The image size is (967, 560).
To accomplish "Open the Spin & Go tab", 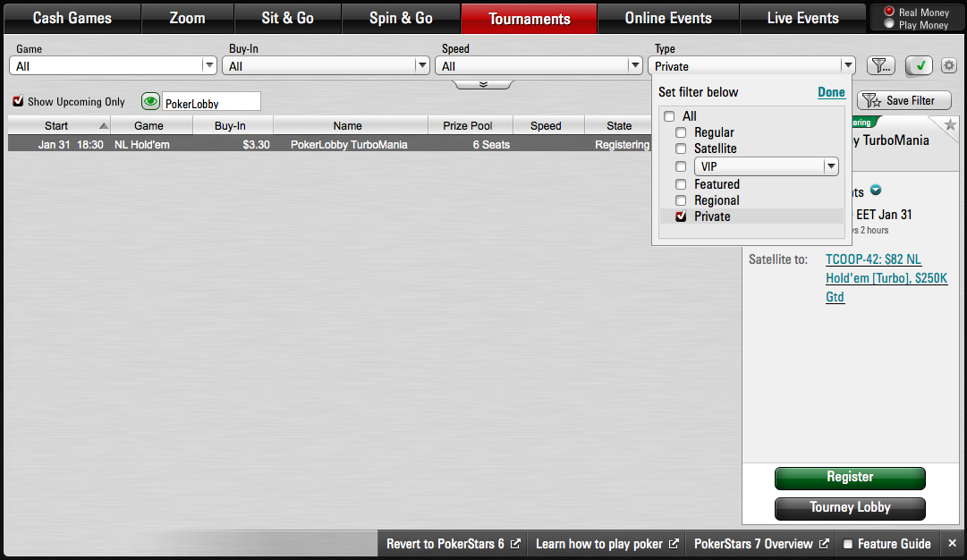I will coord(401,18).
